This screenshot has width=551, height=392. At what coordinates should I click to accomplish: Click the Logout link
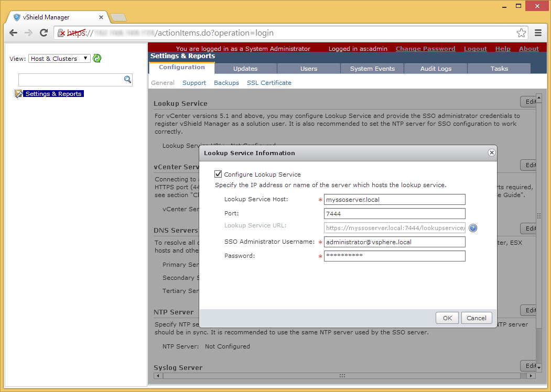pos(475,49)
